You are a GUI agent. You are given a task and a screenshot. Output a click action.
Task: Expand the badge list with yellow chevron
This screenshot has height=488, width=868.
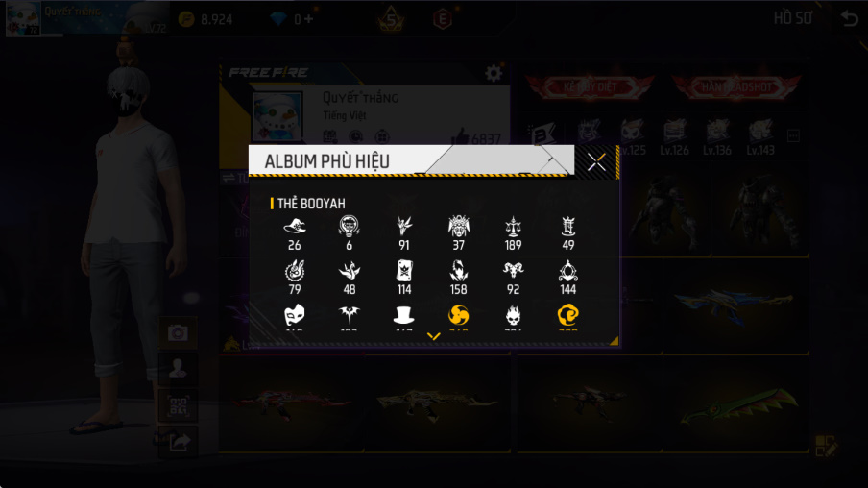(433, 336)
